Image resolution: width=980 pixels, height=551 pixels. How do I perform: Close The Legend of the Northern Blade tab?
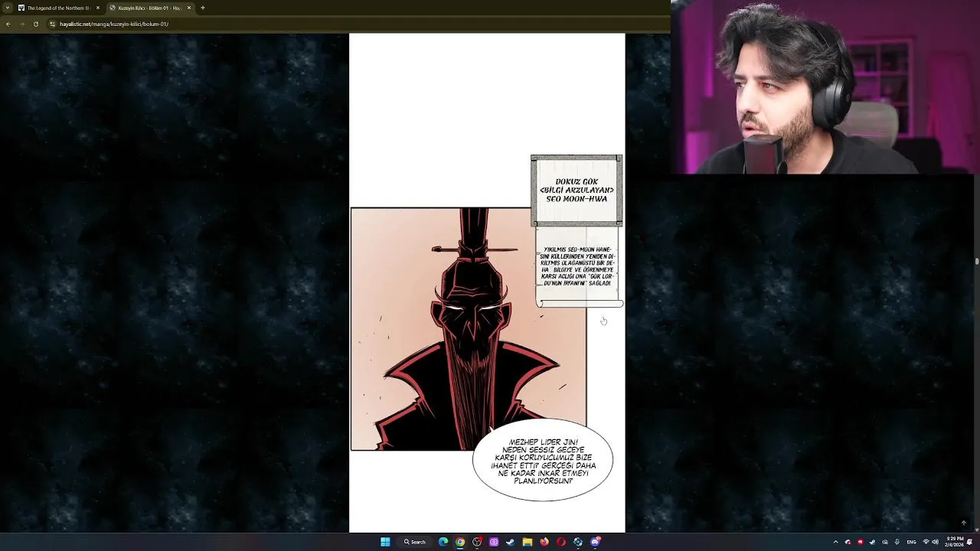tap(98, 8)
